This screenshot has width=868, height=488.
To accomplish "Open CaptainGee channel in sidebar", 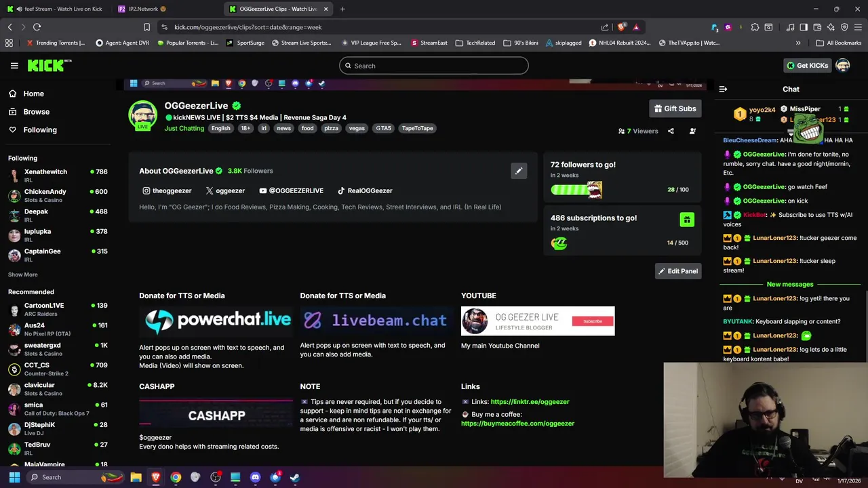I will 58,255.
